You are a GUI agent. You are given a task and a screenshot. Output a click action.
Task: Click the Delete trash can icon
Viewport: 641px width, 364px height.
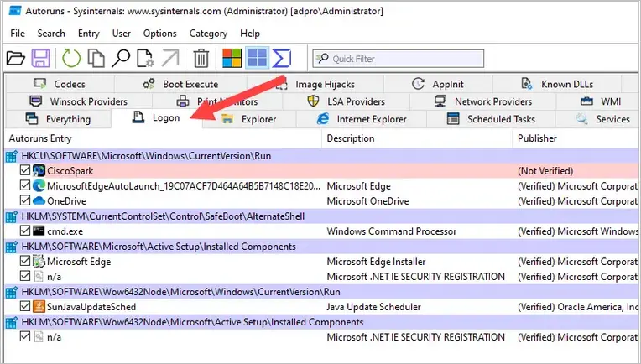pos(201,59)
